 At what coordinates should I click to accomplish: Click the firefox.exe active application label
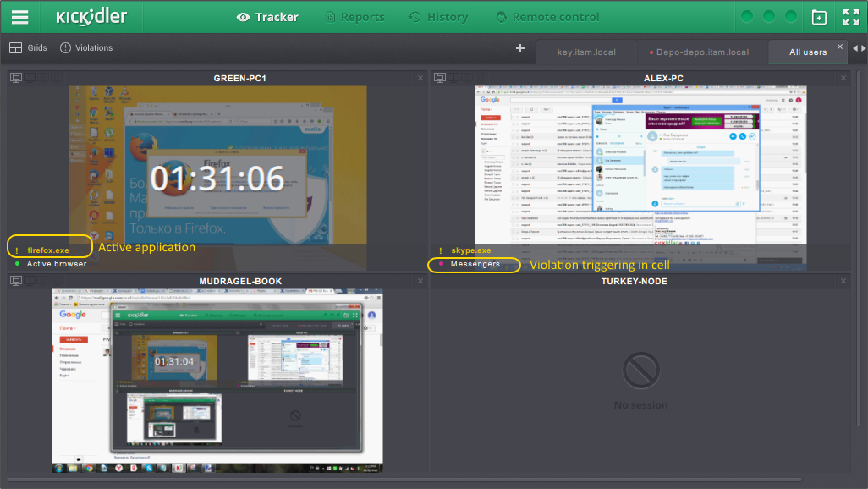click(48, 250)
